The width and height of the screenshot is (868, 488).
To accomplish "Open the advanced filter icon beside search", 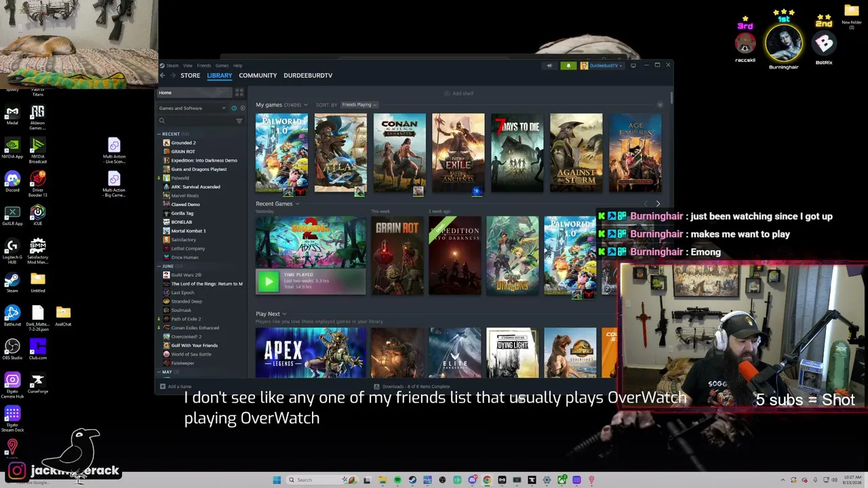I will (239, 121).
